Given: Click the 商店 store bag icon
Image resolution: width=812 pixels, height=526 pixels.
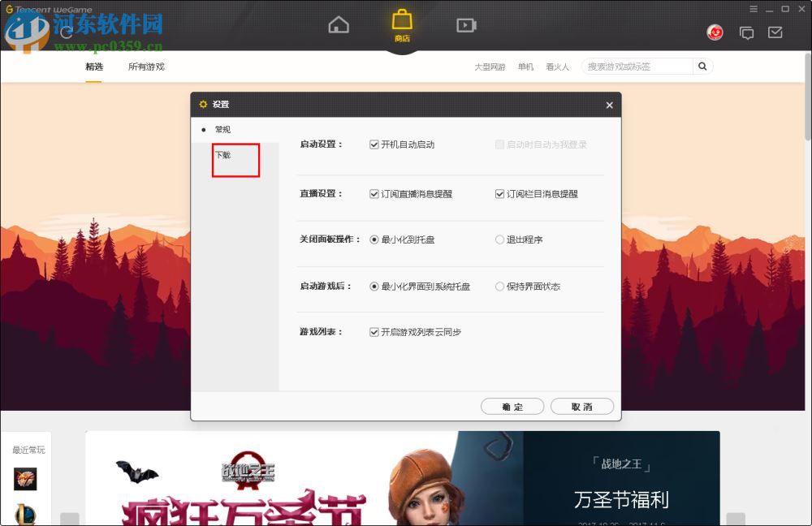Looking at the screenshot, I should 401,23.
